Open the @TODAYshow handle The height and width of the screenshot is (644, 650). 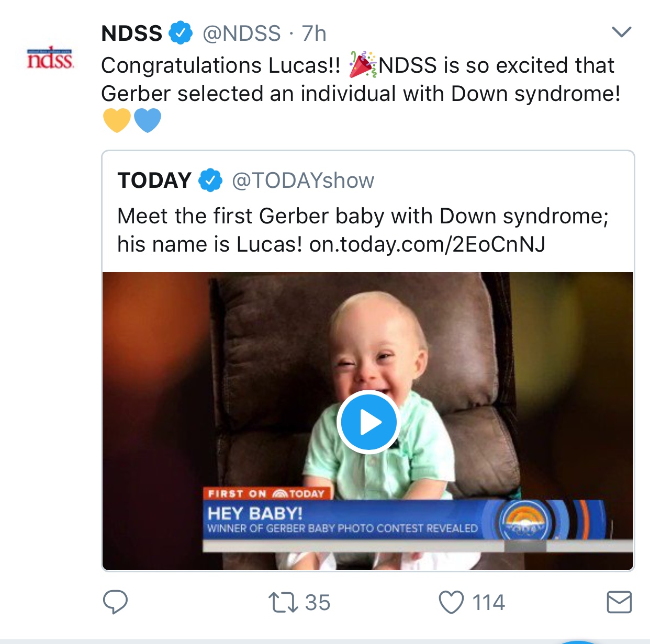pos(303,180)
